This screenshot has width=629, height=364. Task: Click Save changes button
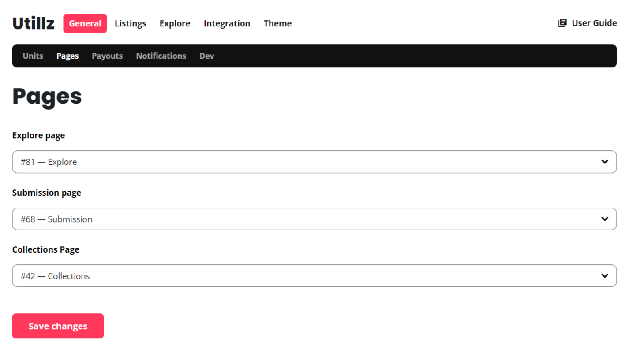point(58,326)
